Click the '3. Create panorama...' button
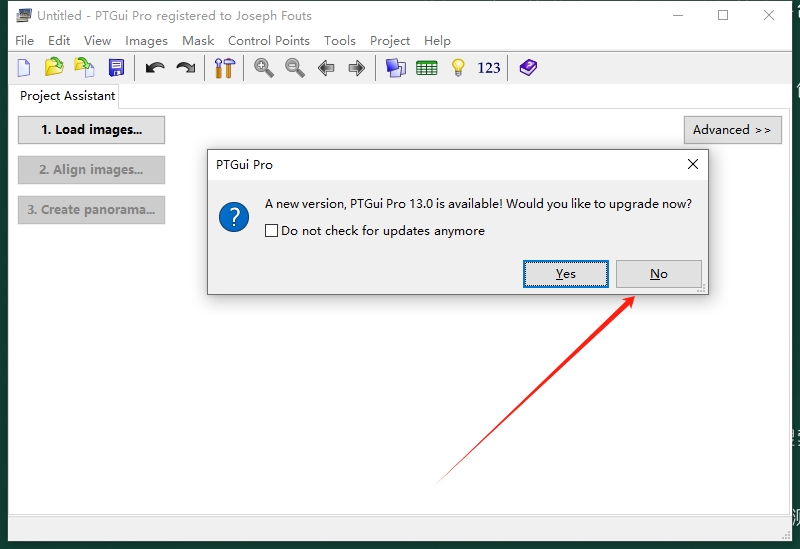 click(x=91, y=210)
